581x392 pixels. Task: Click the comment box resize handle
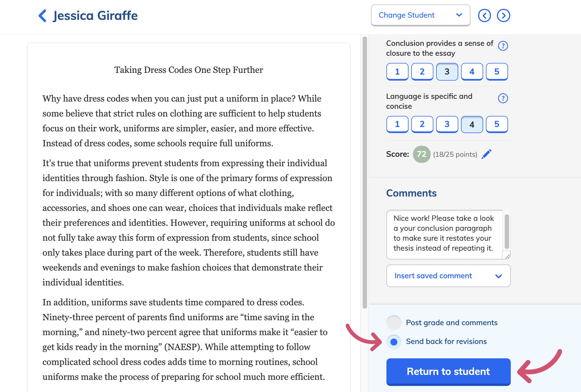click(x=507, y=256)
